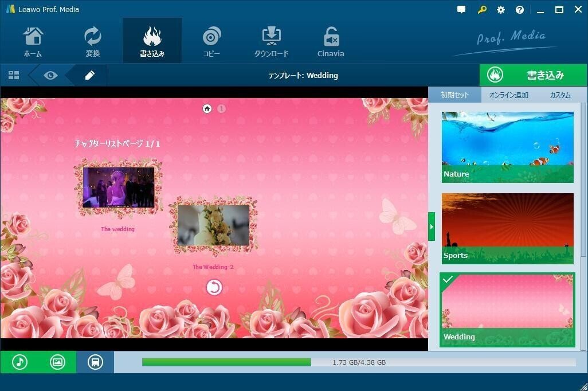
Task: Click The Wedding-2 chapter caption
Action: click(x=213, y=267)
